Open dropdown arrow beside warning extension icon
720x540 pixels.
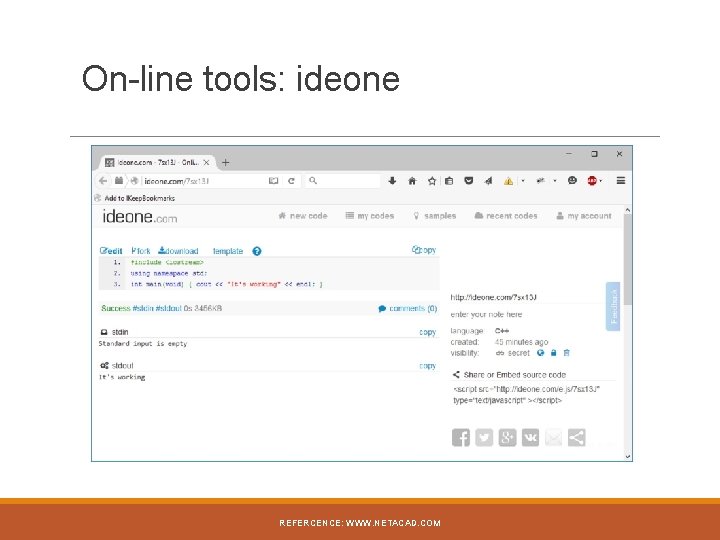pyautogui.click(x=523, y=181)
